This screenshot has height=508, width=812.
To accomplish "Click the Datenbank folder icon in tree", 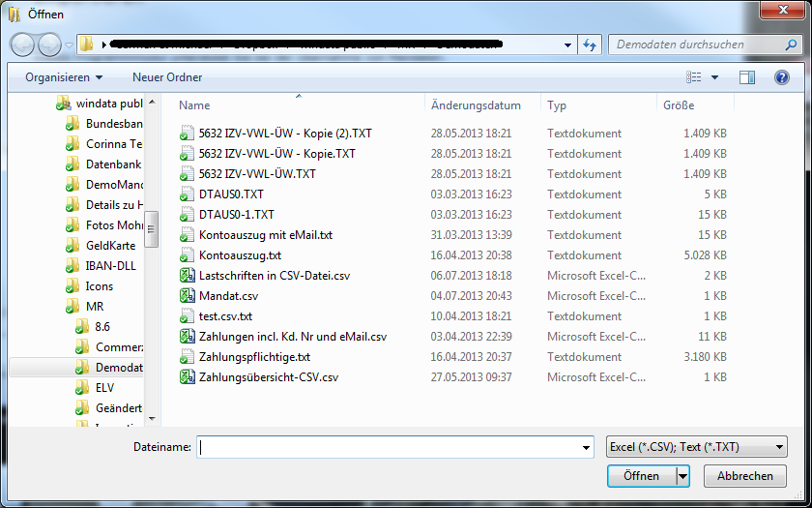I will pos(72,164).
